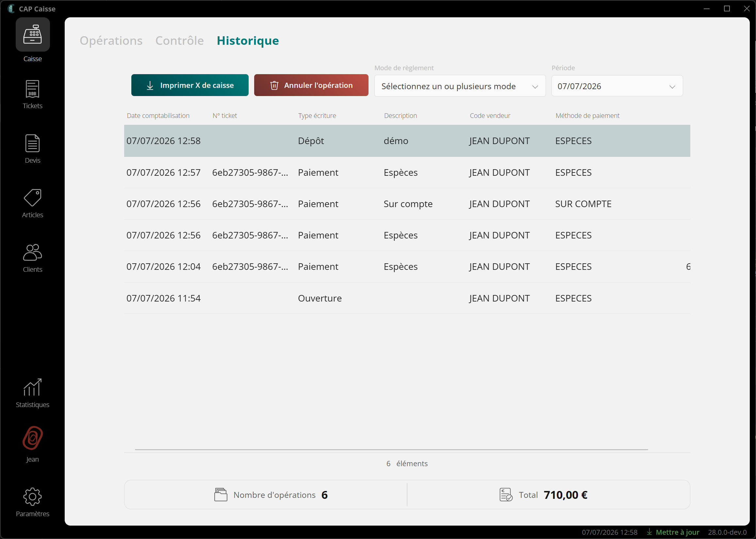This screenshot has width=756, height=539.
Task: Select the Dépôt démo row
Action: (x=407, y=141)
